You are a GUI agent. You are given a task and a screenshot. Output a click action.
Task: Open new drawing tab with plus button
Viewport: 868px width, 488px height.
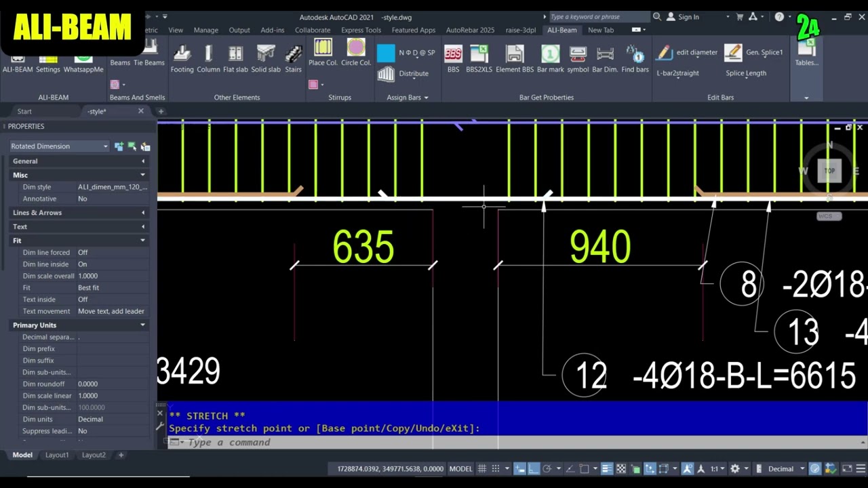161,111
